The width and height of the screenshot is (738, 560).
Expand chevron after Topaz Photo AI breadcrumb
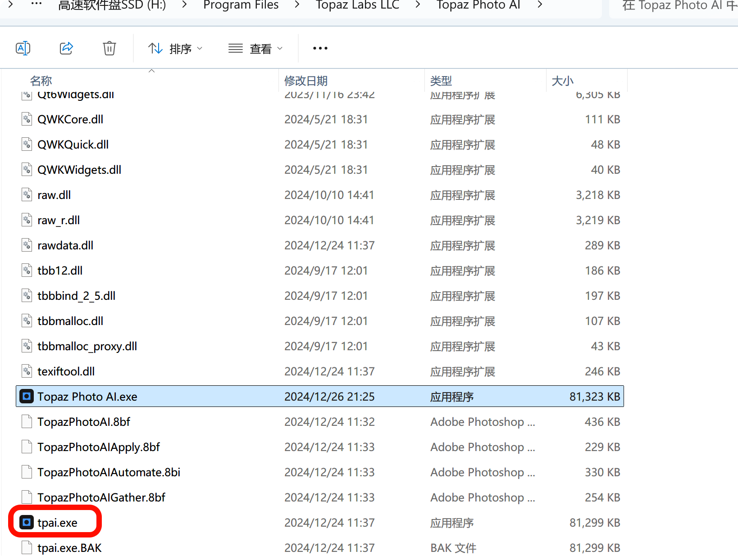pyautogui.click(x=540, y=5)
